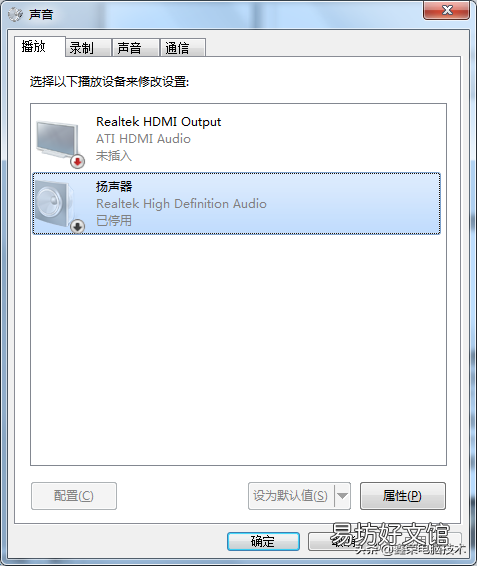Viewport: 477px width, 566px height.
Task: Click the black disabled arrow badge on speaker
Action: pyautogui.click(x=78, y=226)
